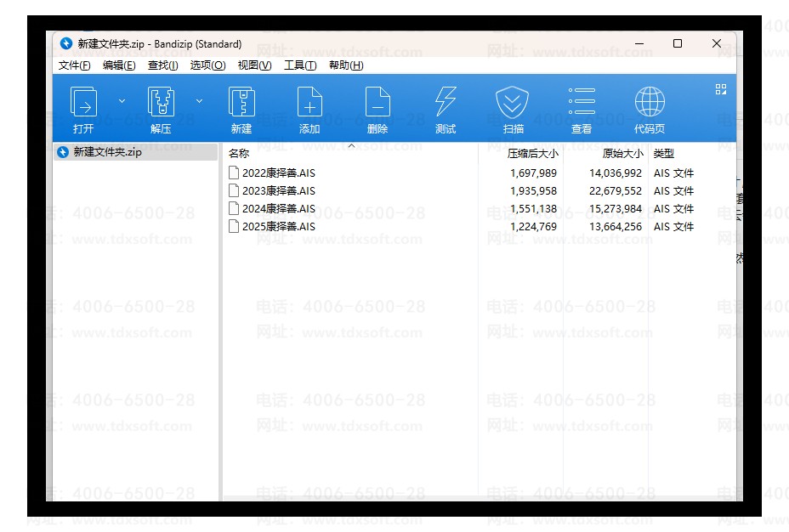Open the 文件(F) menu
Viewport: 789px width, 532px height.
(x=75, y=65)
